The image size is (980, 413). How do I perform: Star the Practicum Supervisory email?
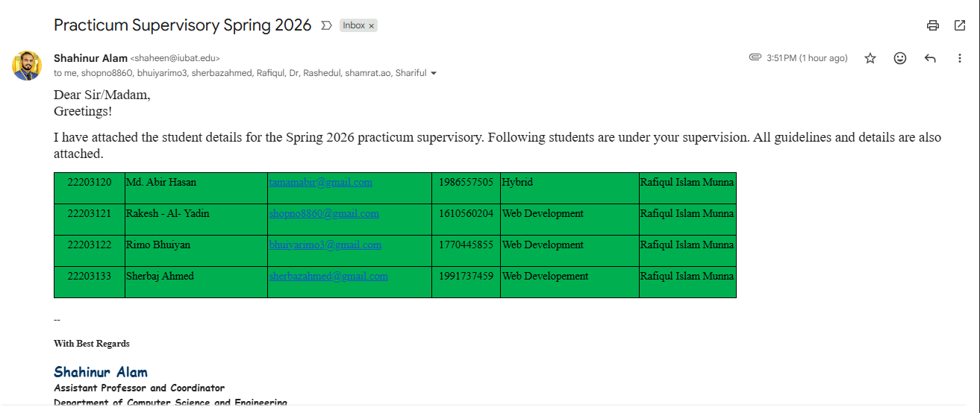(x=870, y=58)
